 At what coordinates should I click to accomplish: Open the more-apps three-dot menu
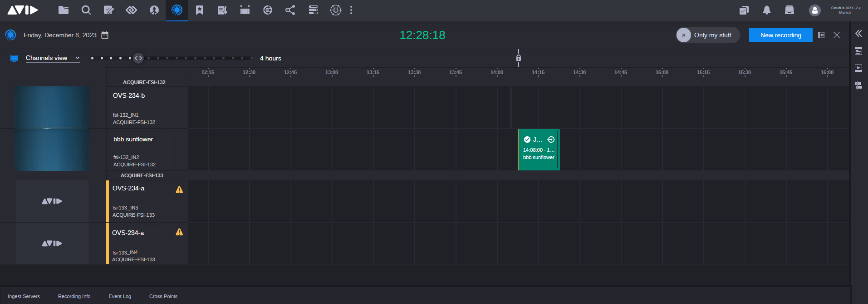[351, 10]
